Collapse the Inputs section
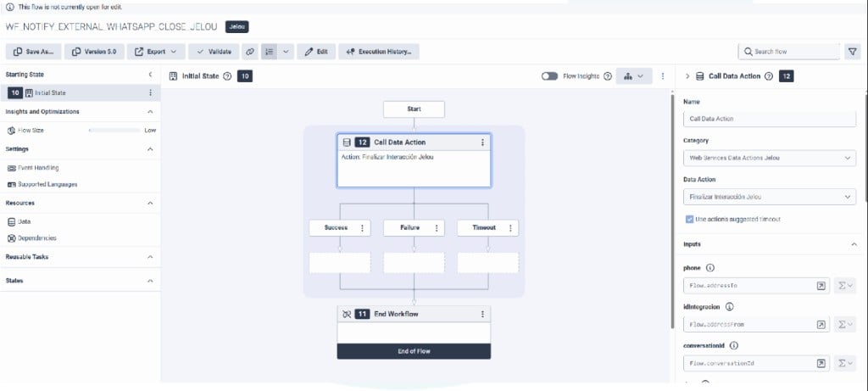This screenshot has width=868, height=391. 854,244
